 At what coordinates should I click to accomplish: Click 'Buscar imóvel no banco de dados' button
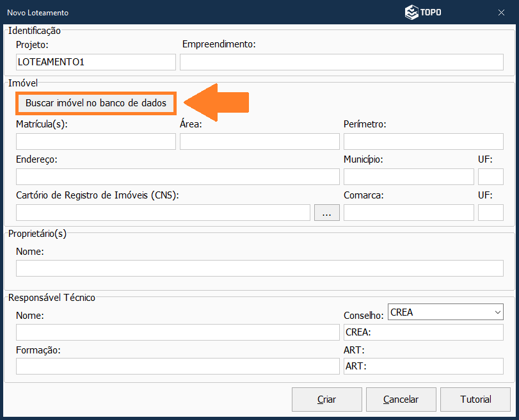(96, 103)
